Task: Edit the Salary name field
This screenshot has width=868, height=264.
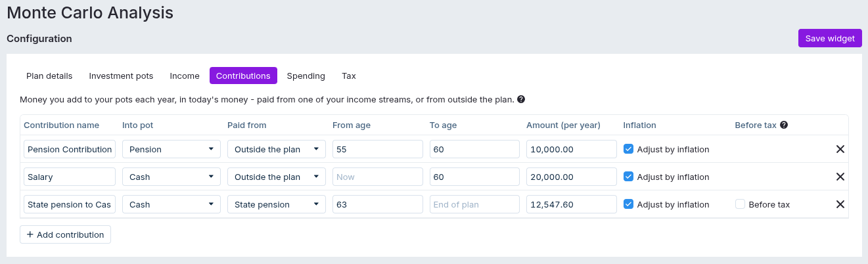Action: pos(70,177)
